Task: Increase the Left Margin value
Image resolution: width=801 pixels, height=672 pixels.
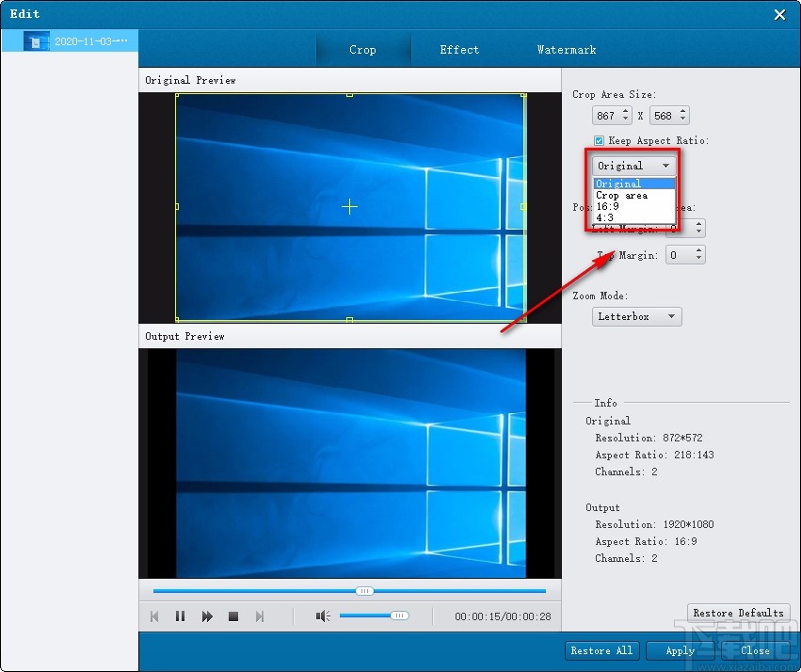Action: pyautogui.click(x=698, y=224)
